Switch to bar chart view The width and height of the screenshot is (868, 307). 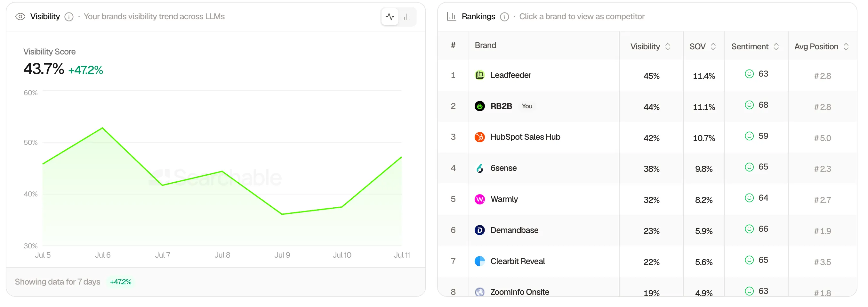pyautogui.click(x=407, y=17)
